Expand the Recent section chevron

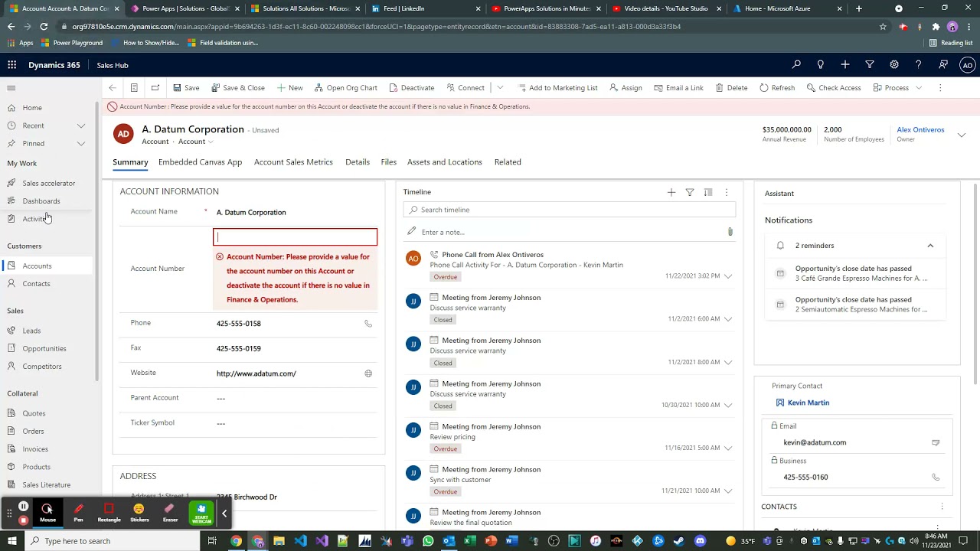point(81,126)
